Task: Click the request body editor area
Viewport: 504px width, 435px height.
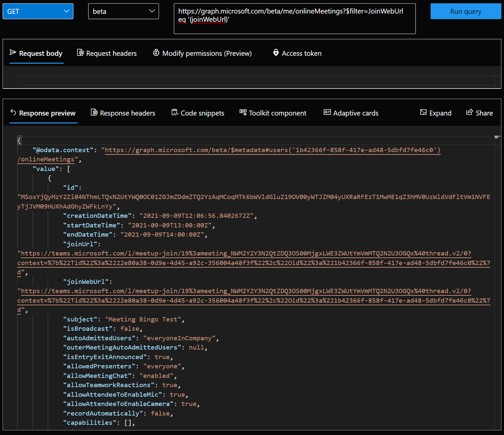Action: (256, 80)
